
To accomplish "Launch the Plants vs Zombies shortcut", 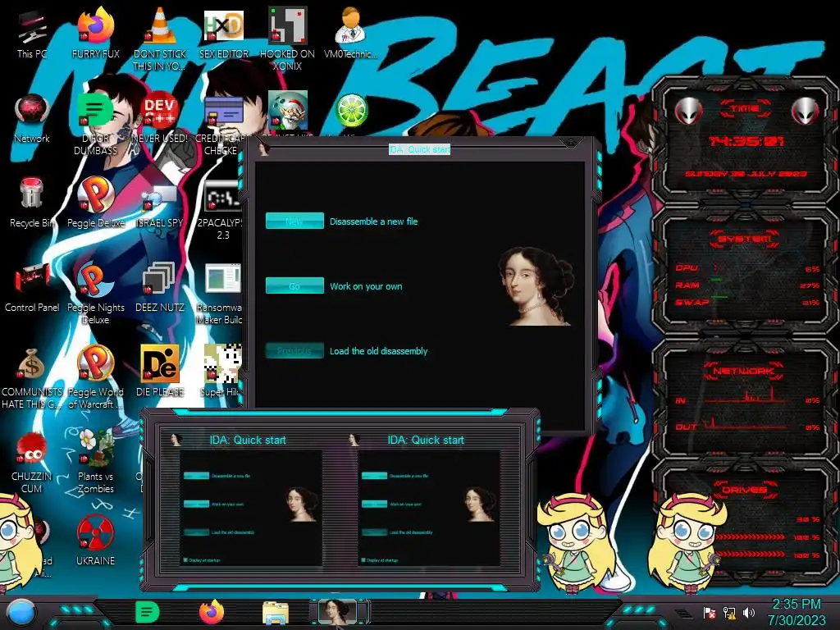I will (95, 462).
